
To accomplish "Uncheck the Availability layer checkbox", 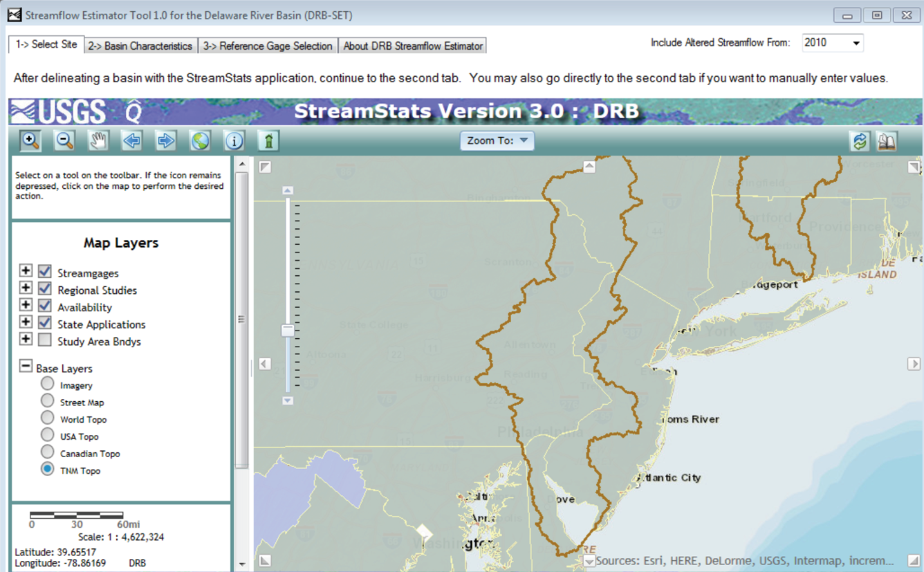I will 45,305.
